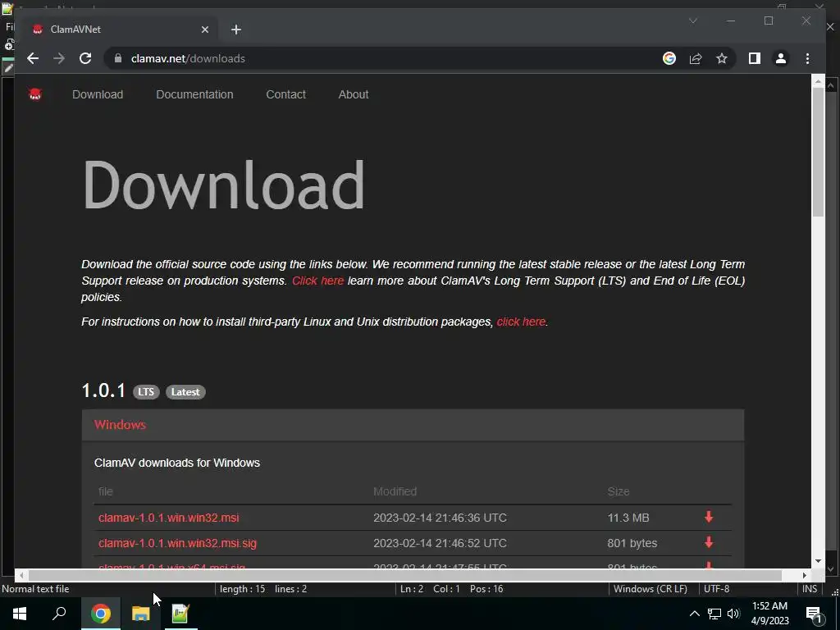The image size is (840, 630).
Task: Click the '11.3 MB' size cell
Action: click(628, 518)
